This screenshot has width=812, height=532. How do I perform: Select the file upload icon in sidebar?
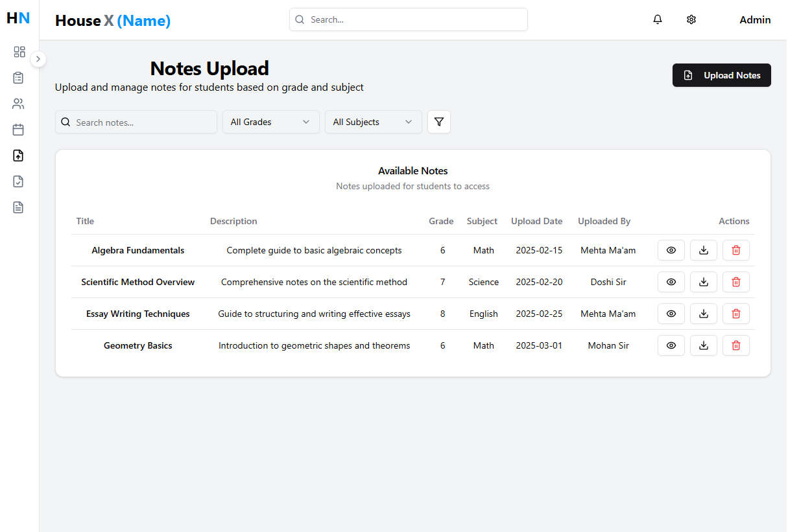pos(19,156)
